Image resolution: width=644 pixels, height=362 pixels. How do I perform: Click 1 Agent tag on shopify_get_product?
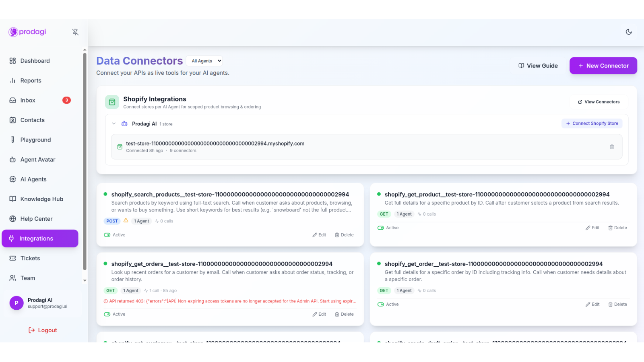point(404,214)
